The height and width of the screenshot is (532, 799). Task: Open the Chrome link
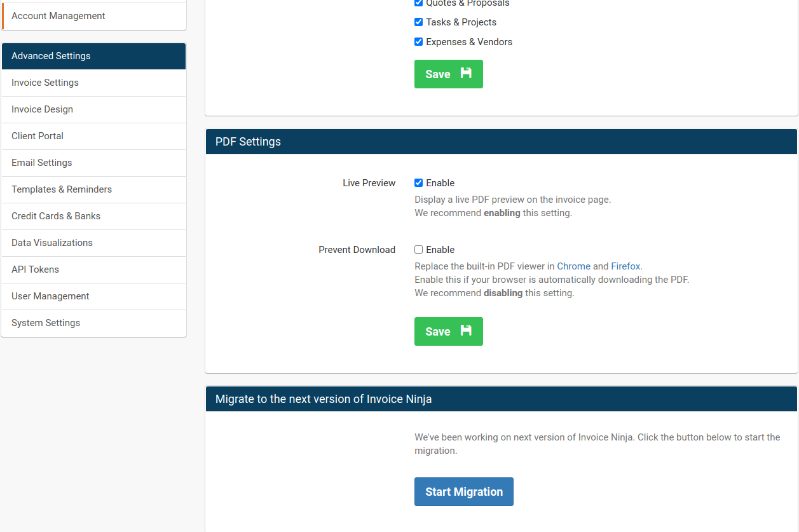pos(573,266)
